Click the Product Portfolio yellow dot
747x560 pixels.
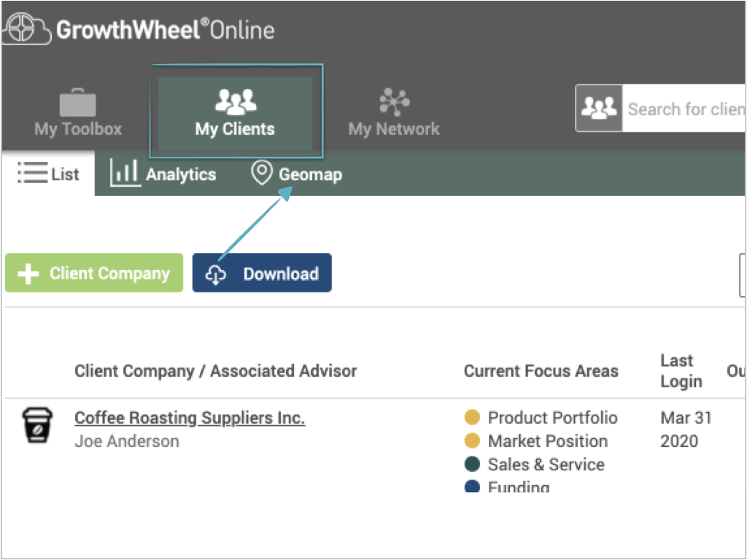tap(472, 417)
